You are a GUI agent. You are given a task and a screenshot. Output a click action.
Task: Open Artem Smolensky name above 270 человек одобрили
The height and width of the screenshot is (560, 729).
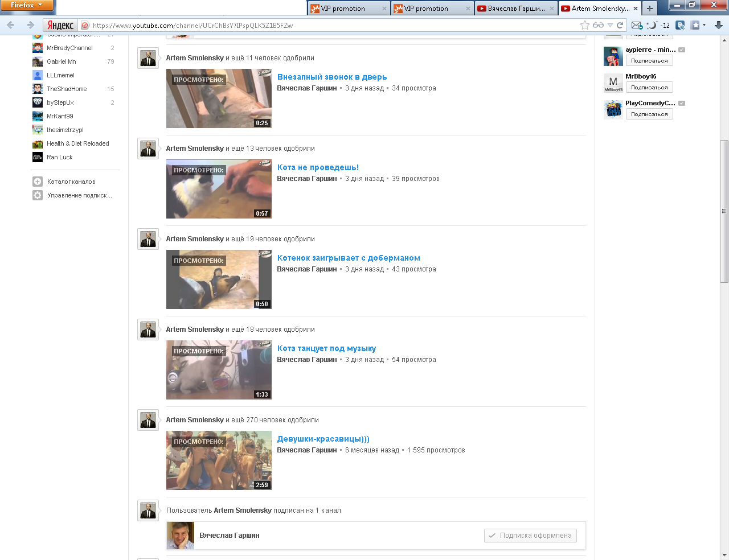pos(195,420)
